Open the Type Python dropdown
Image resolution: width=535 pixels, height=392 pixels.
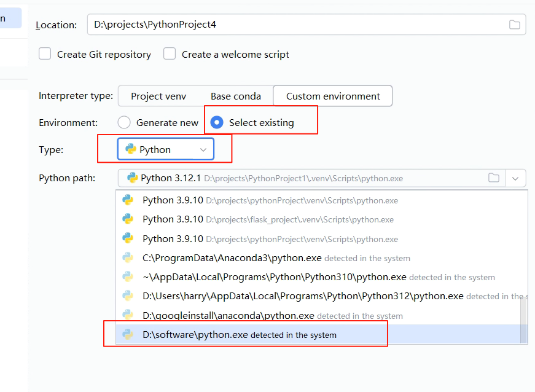coord(166,149)
